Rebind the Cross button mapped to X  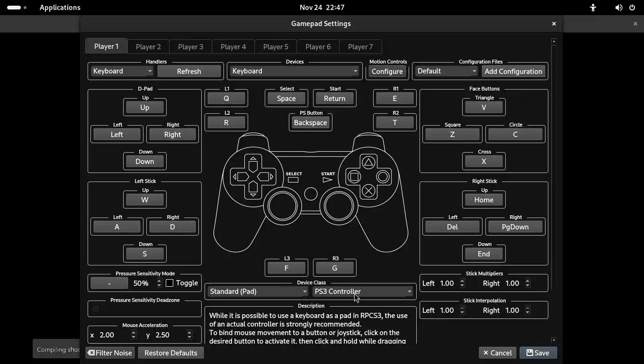pyautogui.click(x=483, y=162)
